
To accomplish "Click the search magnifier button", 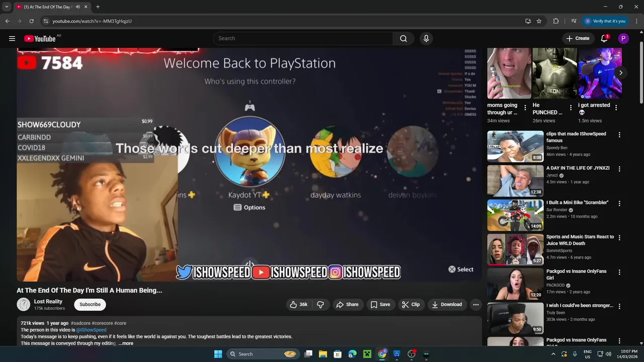I will coord(404,39).
